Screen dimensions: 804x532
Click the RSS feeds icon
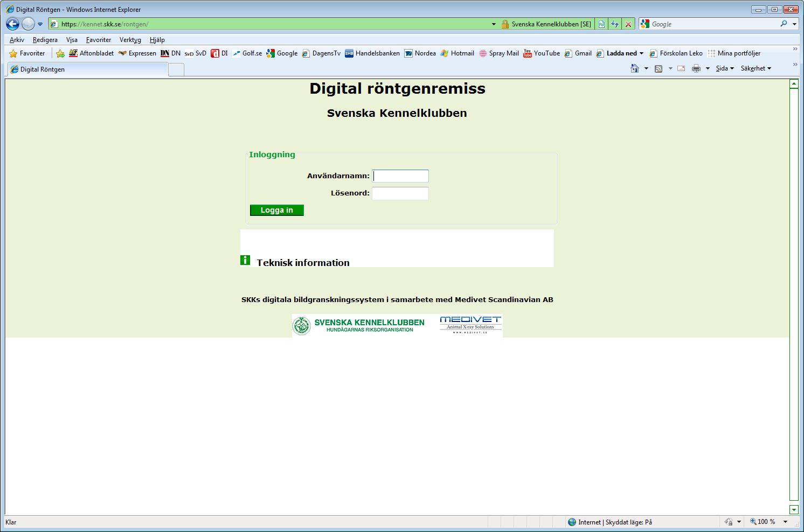pyautogui.click(x=659, y=68)
